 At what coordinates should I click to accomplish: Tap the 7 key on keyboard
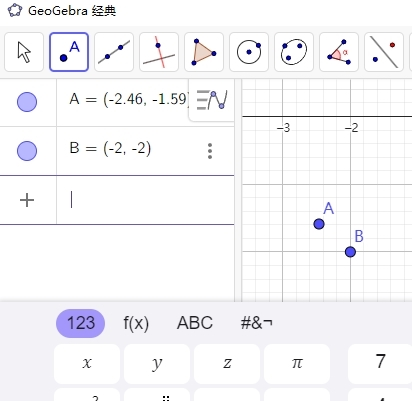click(x=380, y=364)
